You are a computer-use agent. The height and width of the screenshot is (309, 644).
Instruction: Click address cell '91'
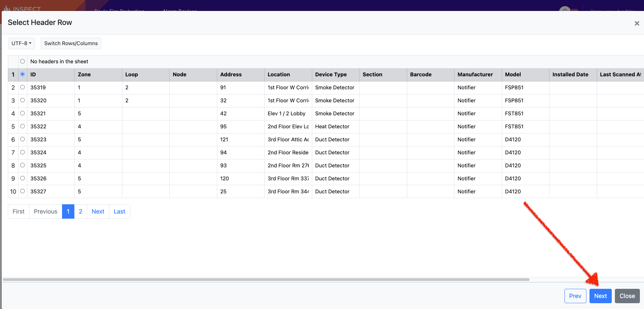[241, 88]
